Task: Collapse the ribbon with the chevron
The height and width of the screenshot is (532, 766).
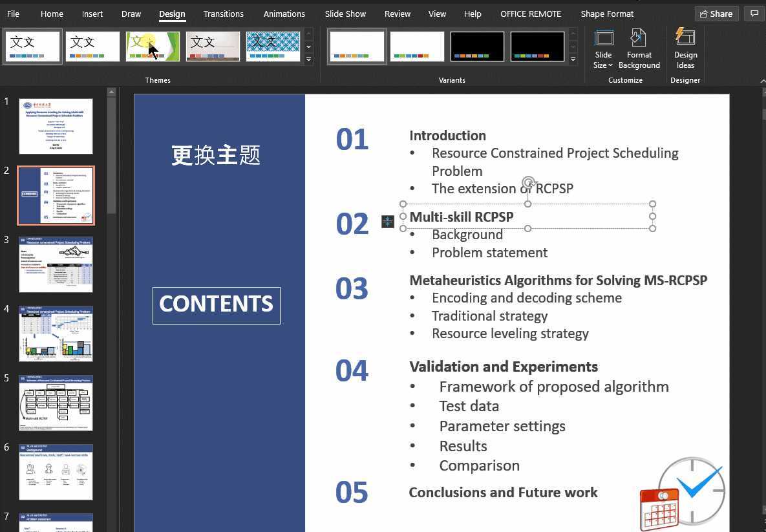Action: click(x=763, y=81)
